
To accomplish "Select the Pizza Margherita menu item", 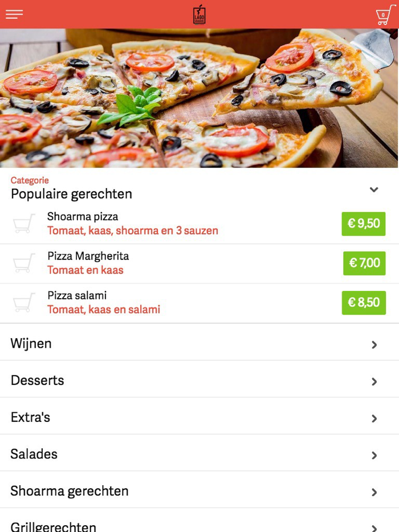I will [88, 256].
